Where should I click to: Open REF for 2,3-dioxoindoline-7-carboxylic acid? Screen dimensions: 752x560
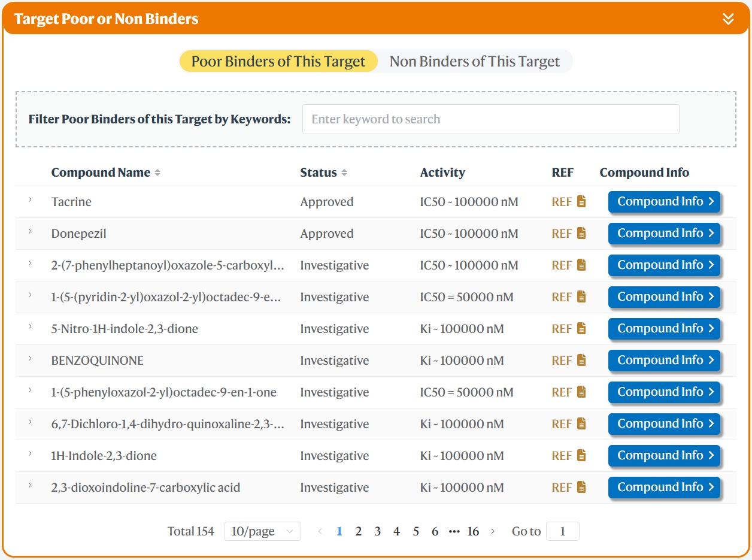coord(569,488)
